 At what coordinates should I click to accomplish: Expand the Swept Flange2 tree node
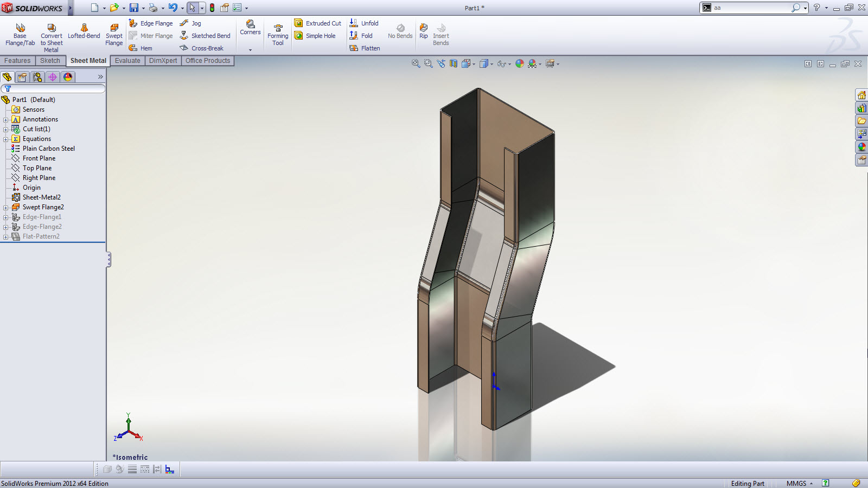pos(6,207)
